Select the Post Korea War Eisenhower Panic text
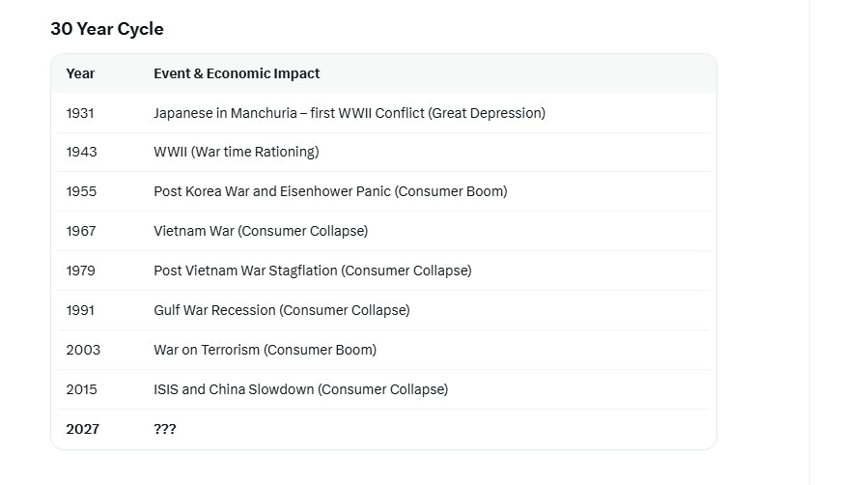This screenshot has height=485, width=868. 330,191
